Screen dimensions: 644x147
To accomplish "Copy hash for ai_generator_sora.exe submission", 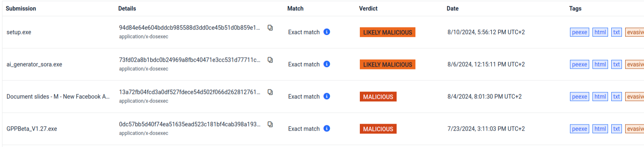I will click(x=270, y=60).
